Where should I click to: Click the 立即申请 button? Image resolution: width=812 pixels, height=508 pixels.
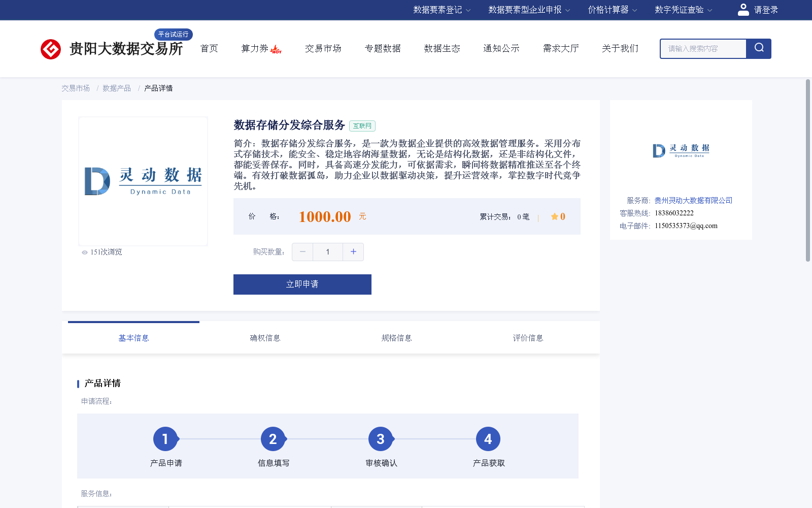[302, 284]
